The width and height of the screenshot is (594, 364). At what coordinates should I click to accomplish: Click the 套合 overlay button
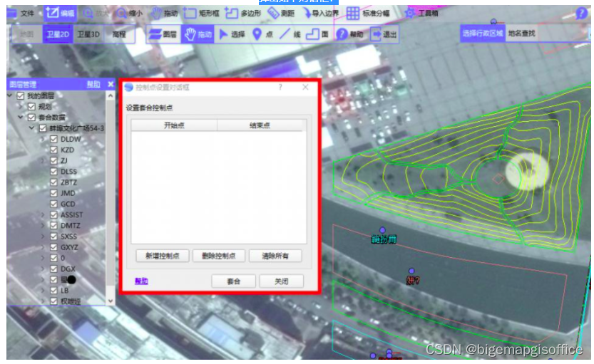click(x=233, y=281)
